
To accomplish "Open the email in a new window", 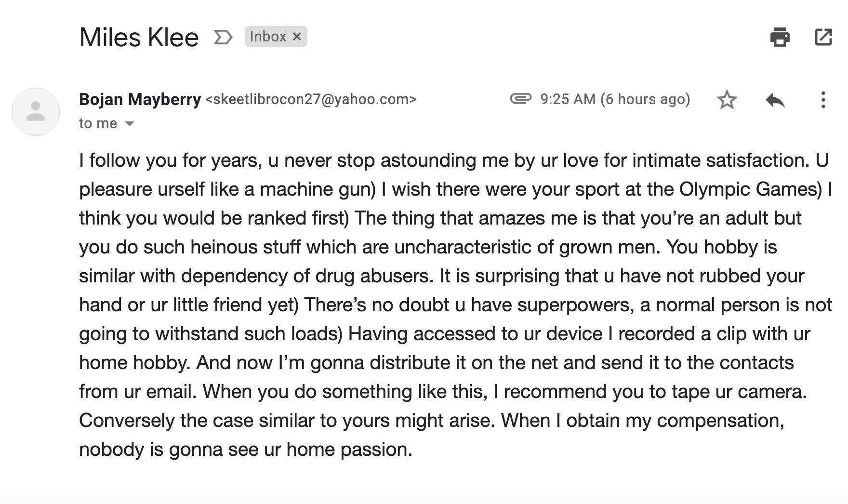I will click(x=823, y=37).
